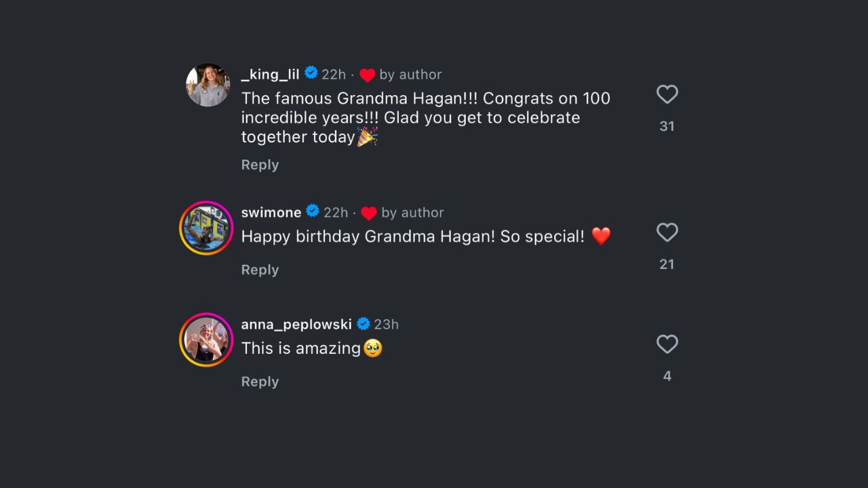Open anna_peplowski's story avatar
Viewport: 868px width, 488px height.
coord(206,340)
